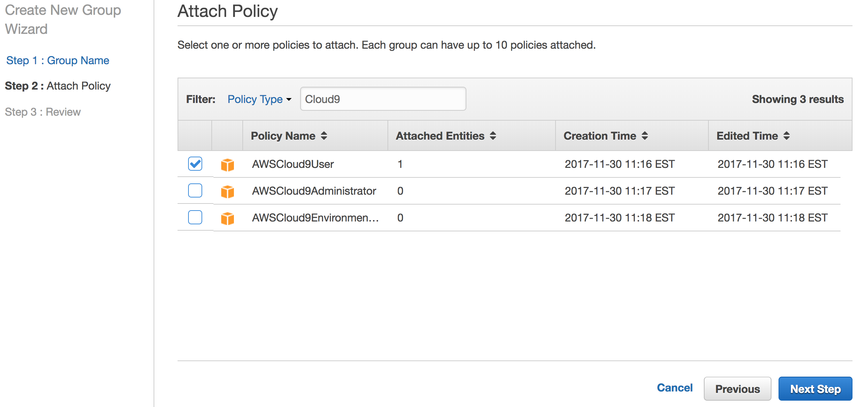Click the Next Step button

(x=815, y=389)
